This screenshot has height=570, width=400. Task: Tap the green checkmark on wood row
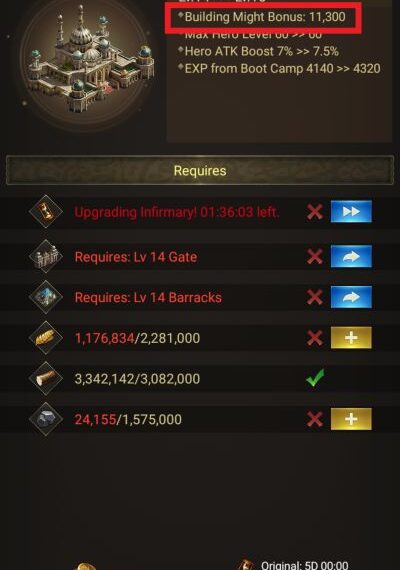315,378
